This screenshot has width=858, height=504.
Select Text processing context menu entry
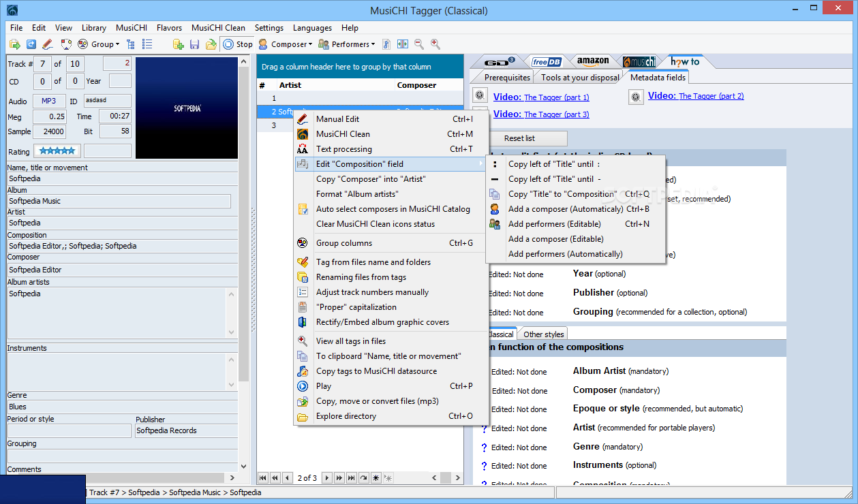click(391, 149)
